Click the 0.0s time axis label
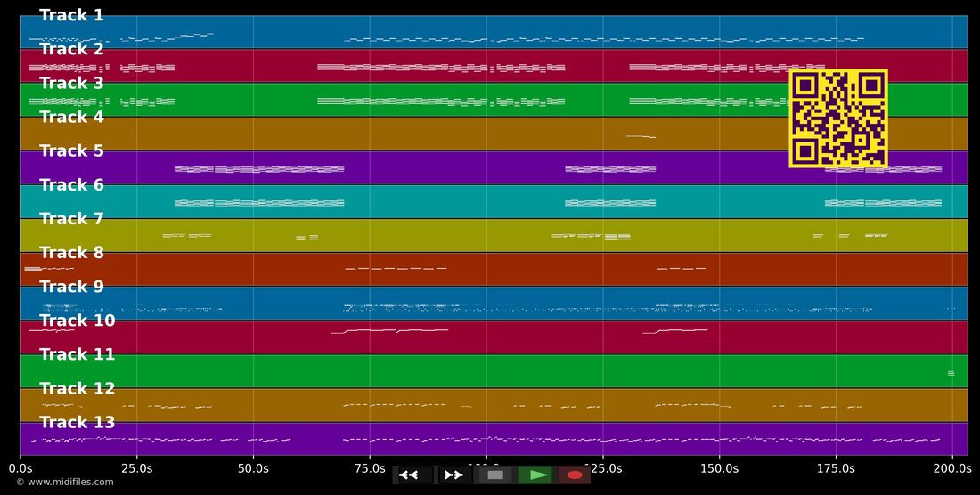The width and height of the screenshot is (980, 495). 20,468
